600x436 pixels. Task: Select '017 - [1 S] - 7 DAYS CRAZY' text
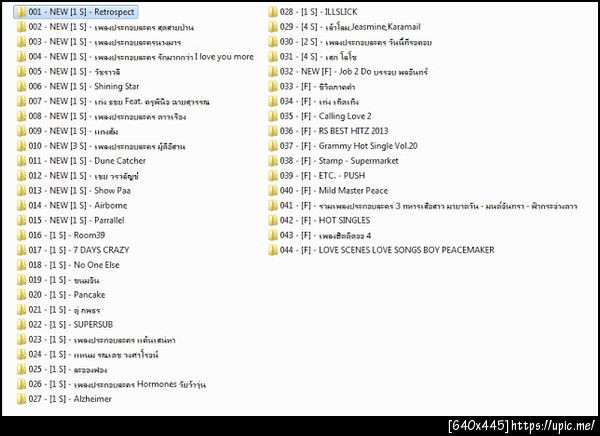point(79,250)
